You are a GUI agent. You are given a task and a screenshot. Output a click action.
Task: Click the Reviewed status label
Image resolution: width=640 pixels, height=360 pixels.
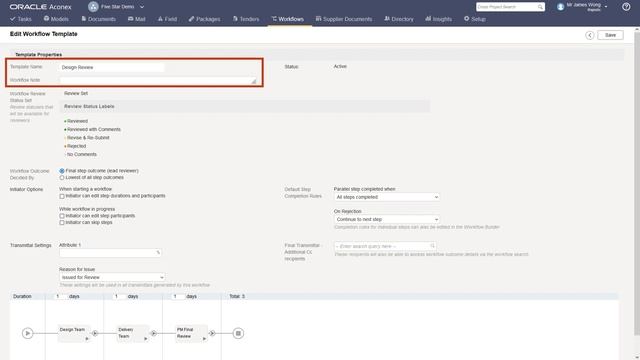click(x=77, y=121)
